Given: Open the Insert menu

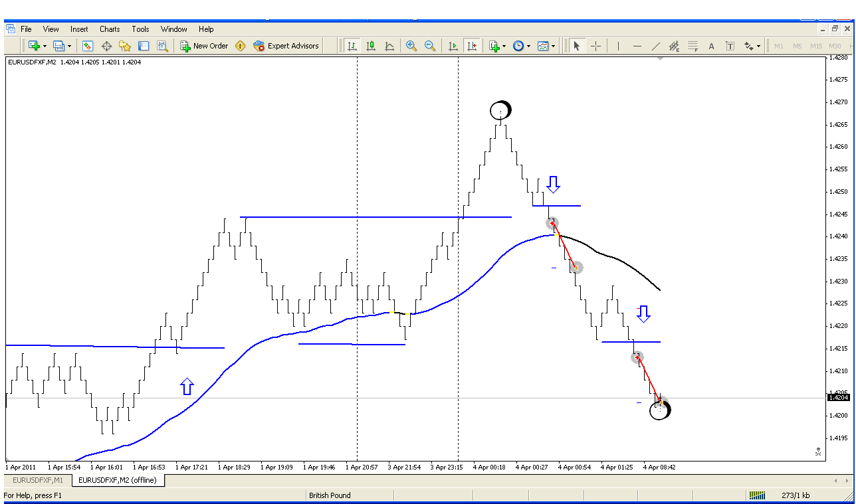Looking at the screenshot, I should pos(79,29).
